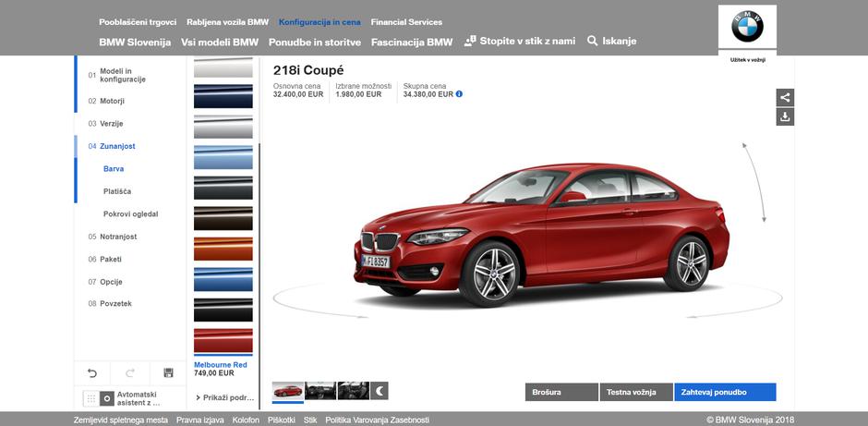This screenshot has width=868, height=426.
Task: Click the Melbourne Red color name
Action: coord(221,365)
